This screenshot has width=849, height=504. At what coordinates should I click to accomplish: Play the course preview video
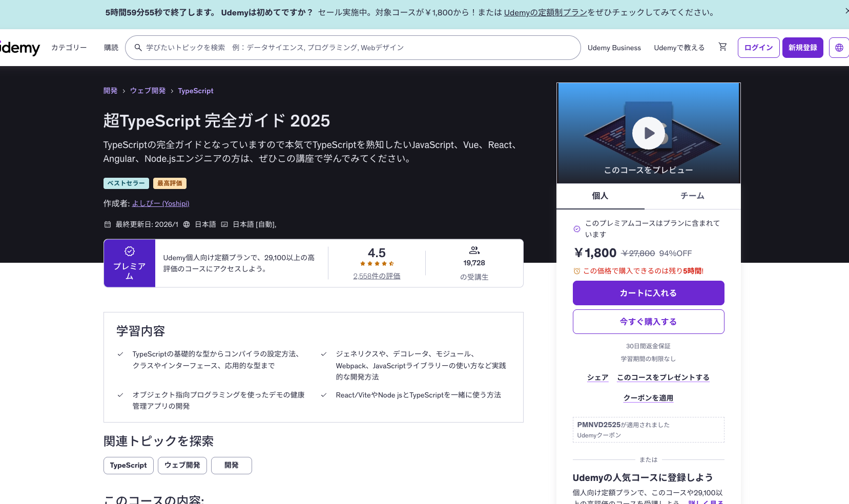[648, 133]
